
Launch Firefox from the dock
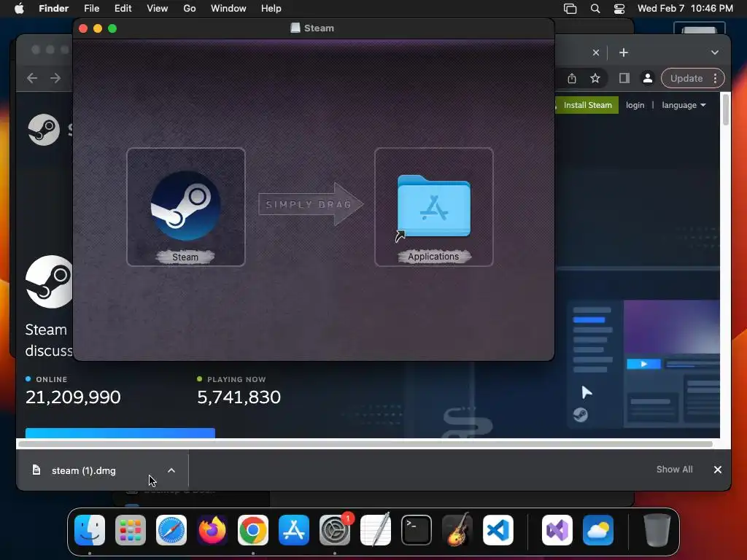click(212, 530)
